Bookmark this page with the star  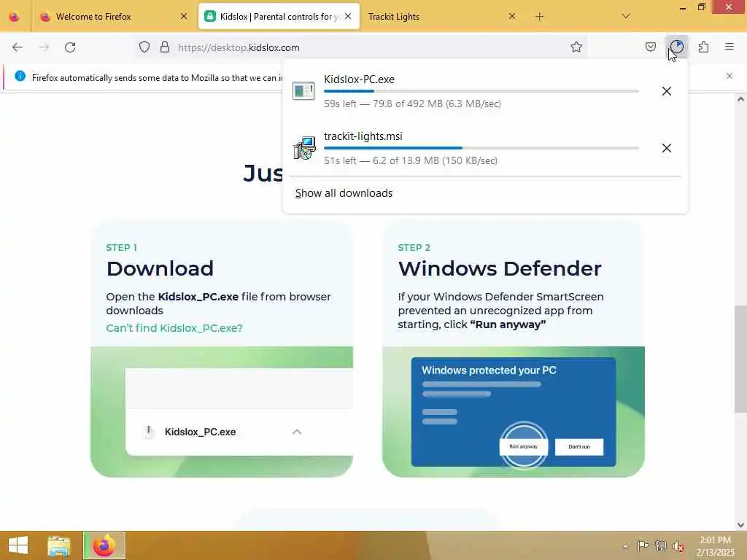(576, 47)
